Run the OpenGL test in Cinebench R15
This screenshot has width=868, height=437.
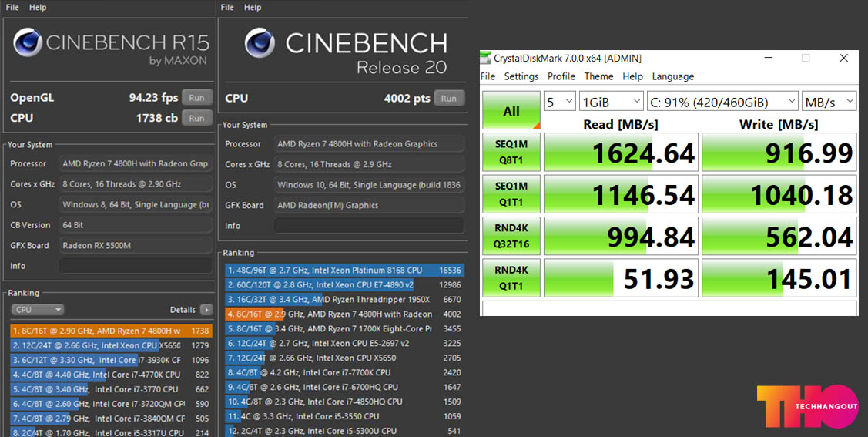pos(196,97)
